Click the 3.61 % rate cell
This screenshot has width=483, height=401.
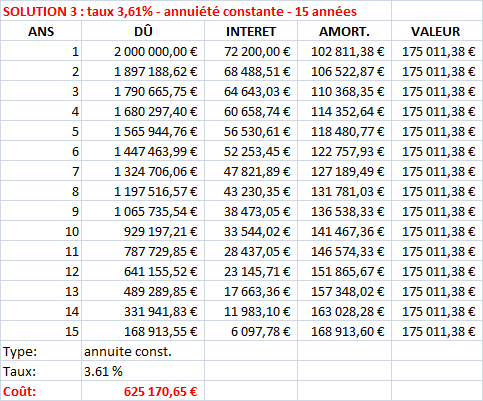click(143, 371)
